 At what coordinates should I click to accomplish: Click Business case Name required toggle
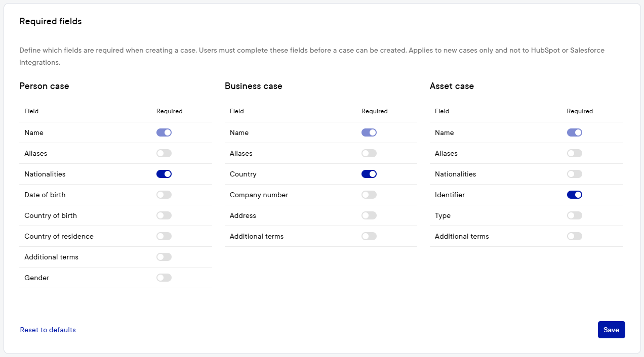[369, 132]
